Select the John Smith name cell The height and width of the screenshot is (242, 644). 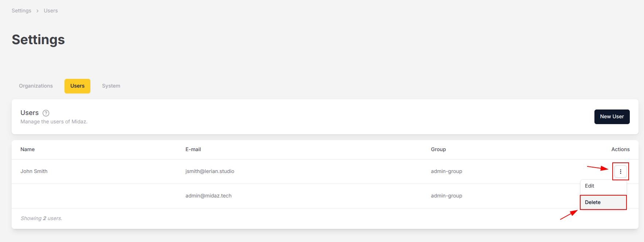click(34, 171)
